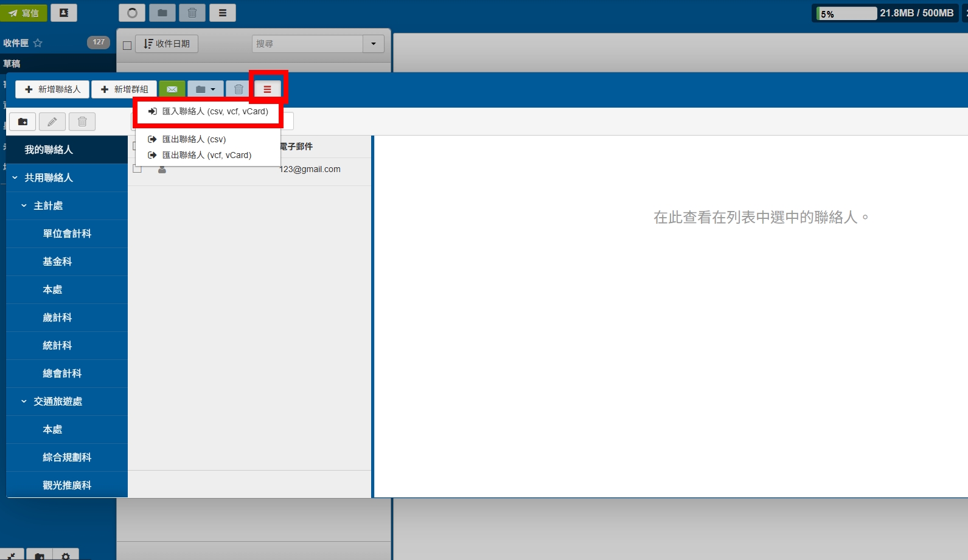This screenshot has width=968, height=560.
Task: Click the 21.8MB / 500MB quota text
Action: tap(916, 13)
